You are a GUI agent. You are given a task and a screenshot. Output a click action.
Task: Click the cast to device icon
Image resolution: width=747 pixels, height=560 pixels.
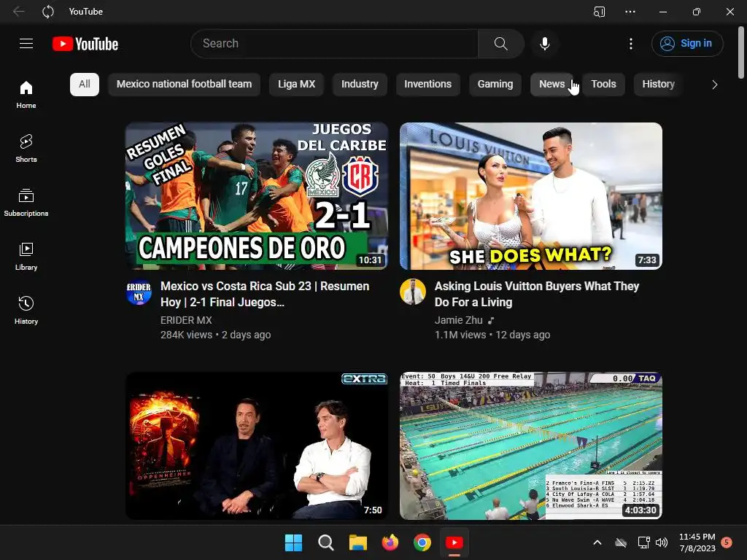coord(600,12)
